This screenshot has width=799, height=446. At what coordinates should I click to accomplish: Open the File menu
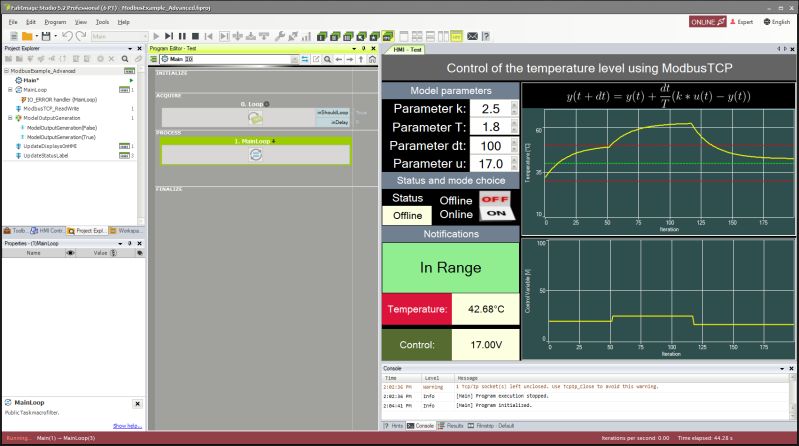click(x=13, y=22)
